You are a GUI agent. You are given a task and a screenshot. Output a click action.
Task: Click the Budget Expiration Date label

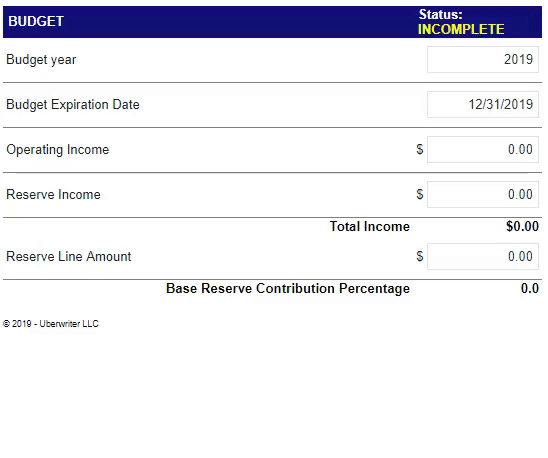[x=73, y=105]
